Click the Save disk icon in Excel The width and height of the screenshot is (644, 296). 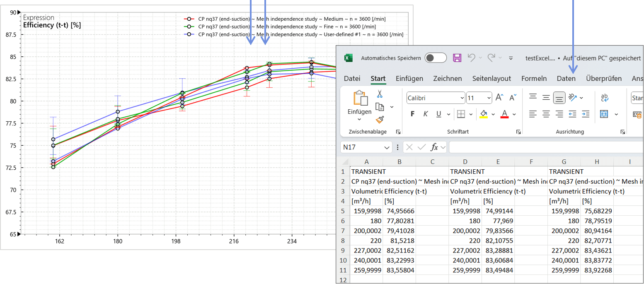(x=457, y=58)
